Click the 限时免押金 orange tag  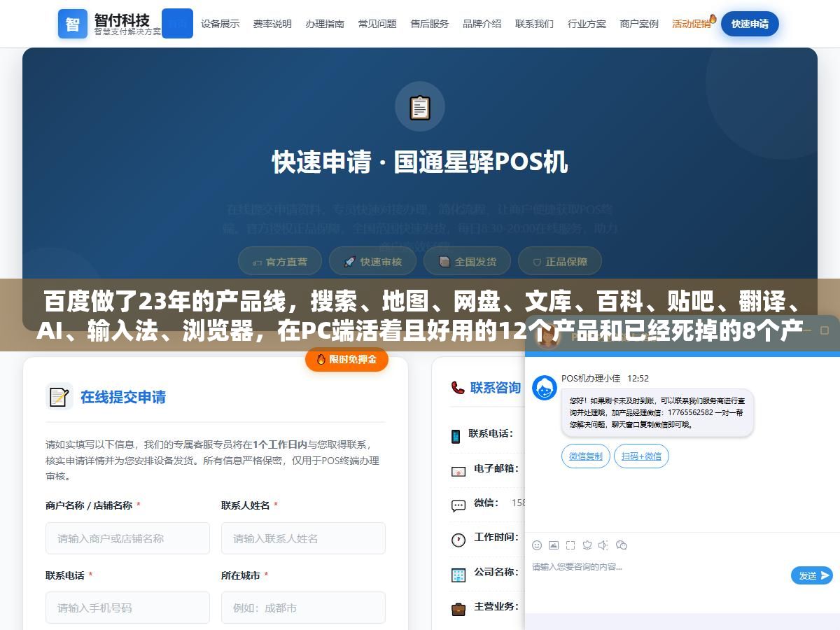click(346, 359)
